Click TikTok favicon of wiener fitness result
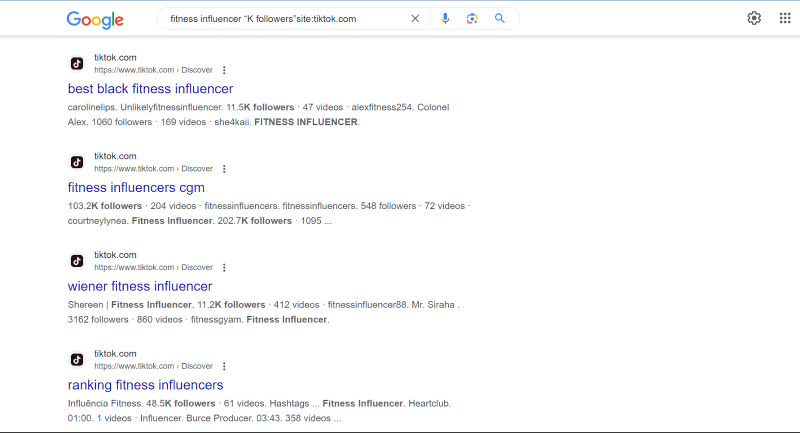 (x=77, y=261)
